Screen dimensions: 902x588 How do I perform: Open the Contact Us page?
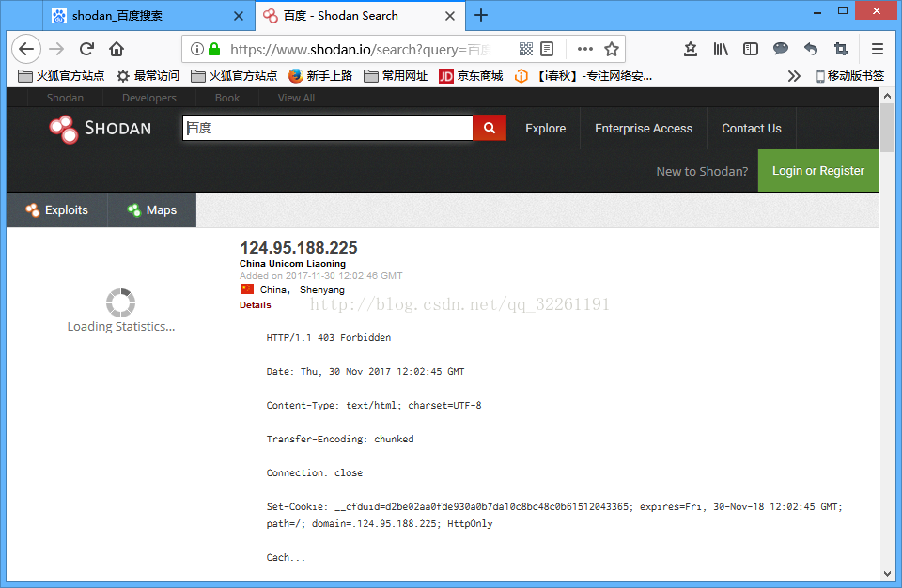coord(752,129)
